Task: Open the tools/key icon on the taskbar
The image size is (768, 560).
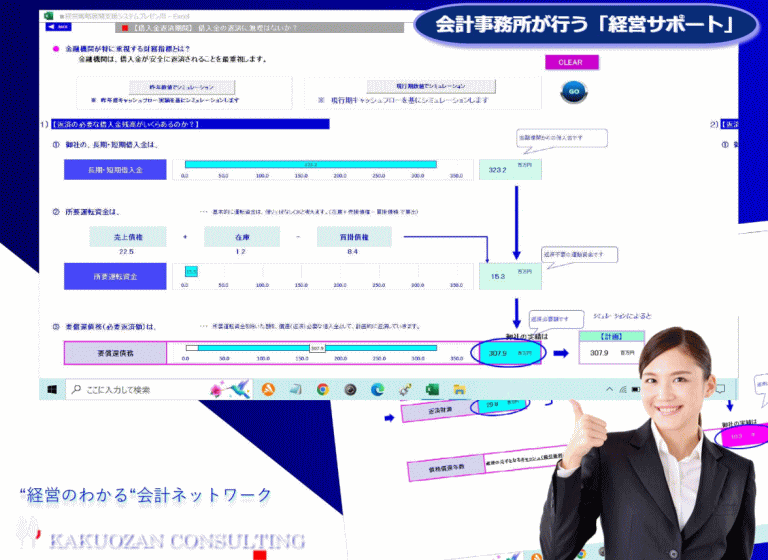Action: click(x=405, y=390)
